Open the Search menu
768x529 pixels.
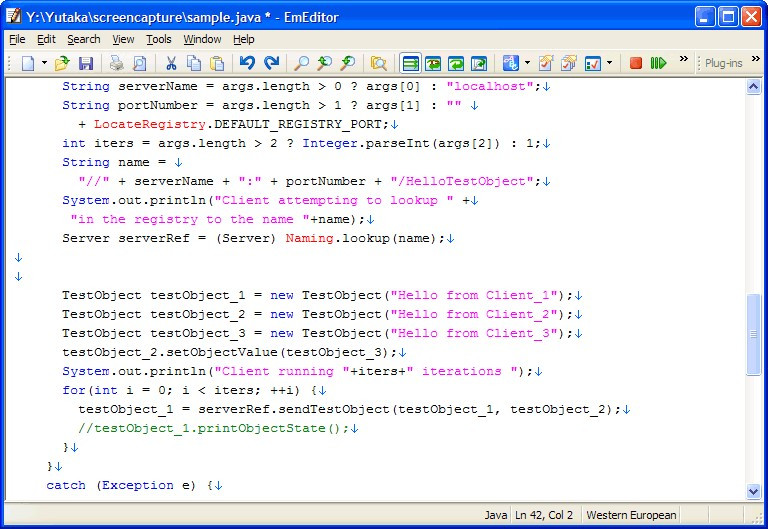point(84,39)
